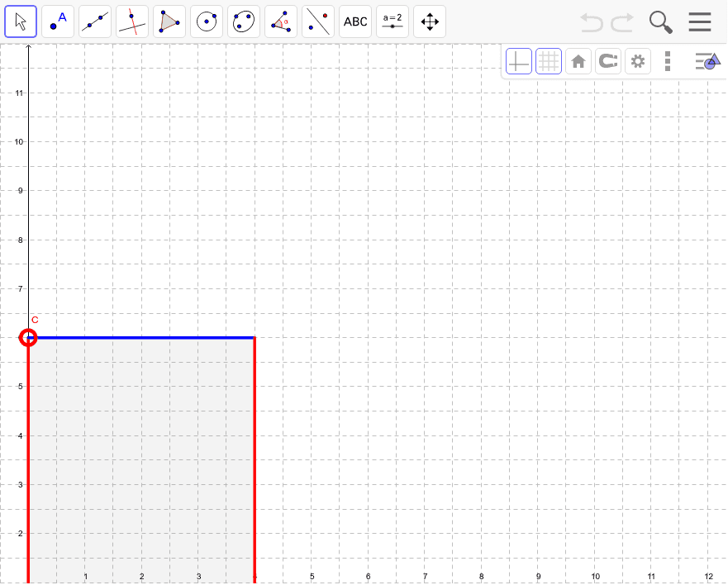Image resolution: width=728 pixels, height=585 pixels.
Task: Pick the Move Graphics View tool
Action: click(430, 21)
